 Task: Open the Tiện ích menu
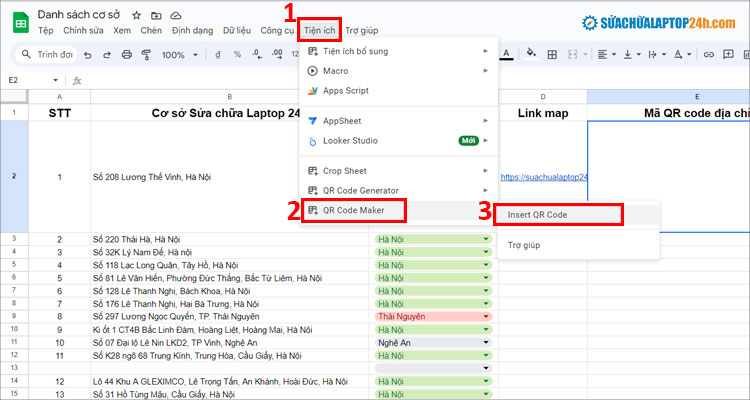(x=319, y=31)
